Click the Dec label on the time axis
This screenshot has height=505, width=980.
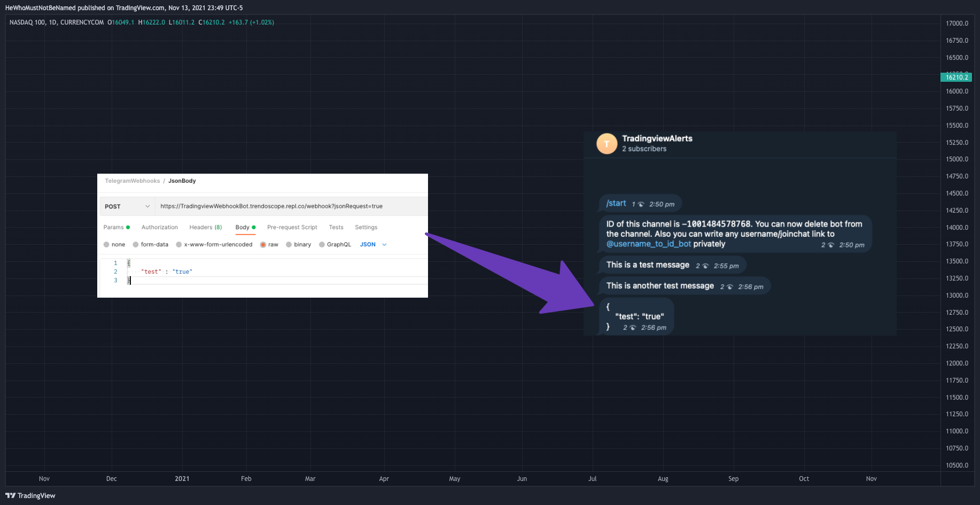click(112, 479)
